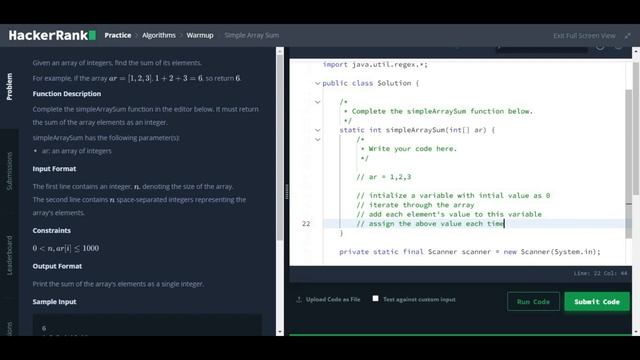The width and height of the screenshot is (640, 360).
Task: Select the Simple Array Sum breadcrumb
Action: [252, 36]
